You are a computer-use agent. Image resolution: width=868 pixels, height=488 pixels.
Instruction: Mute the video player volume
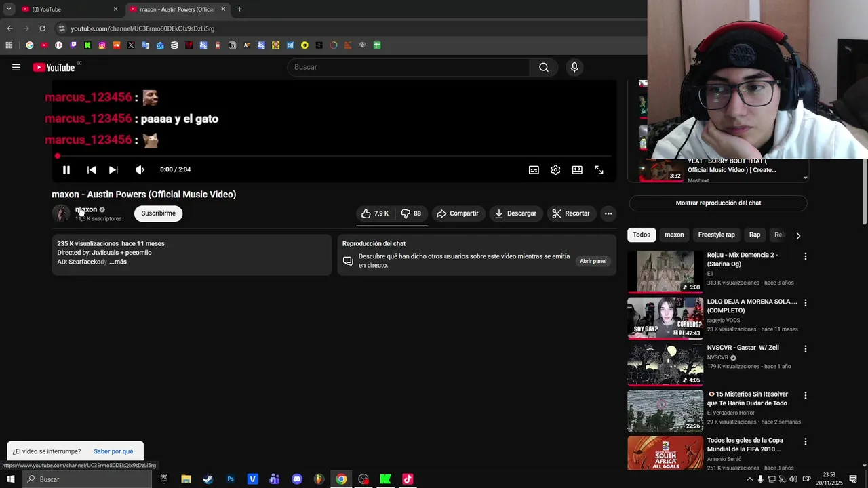[x=140, y=170]
